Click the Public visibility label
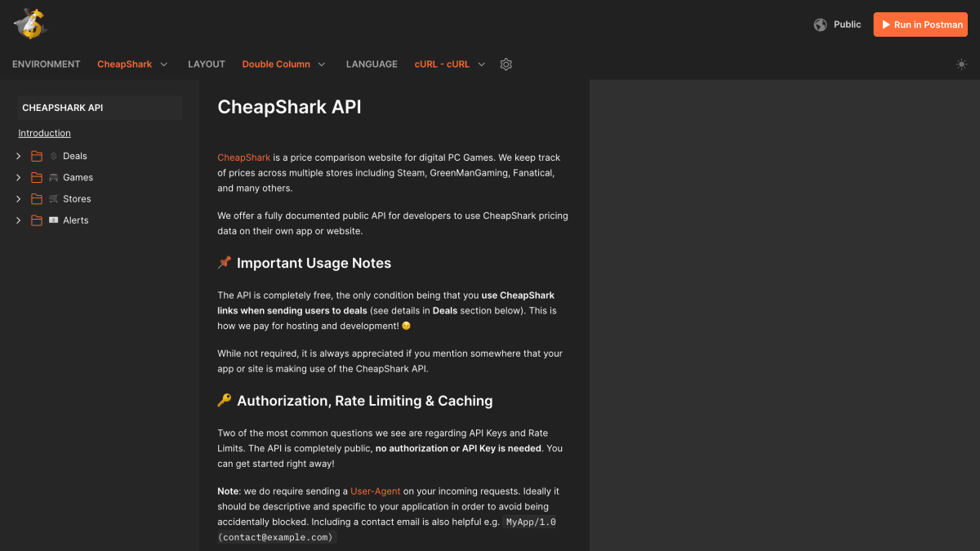The height and width of the screenshot is (551, 980). [848, 24]
